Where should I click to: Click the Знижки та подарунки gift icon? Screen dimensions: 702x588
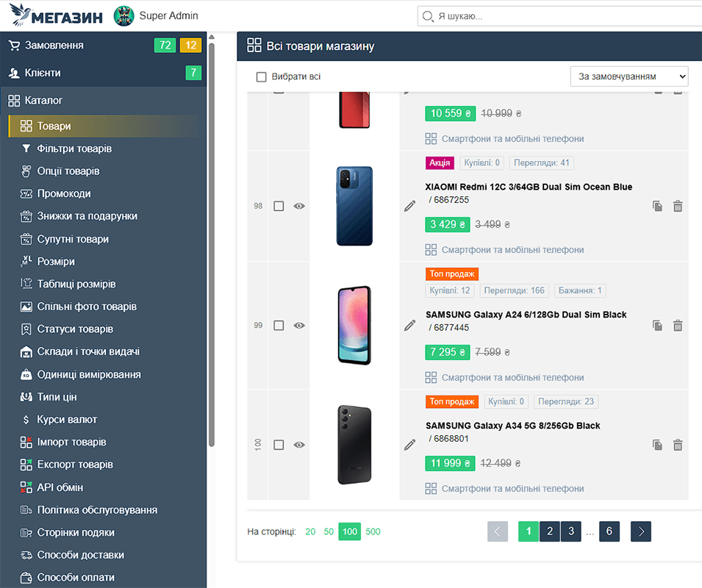pyautogui.click(x=26, y=216)
